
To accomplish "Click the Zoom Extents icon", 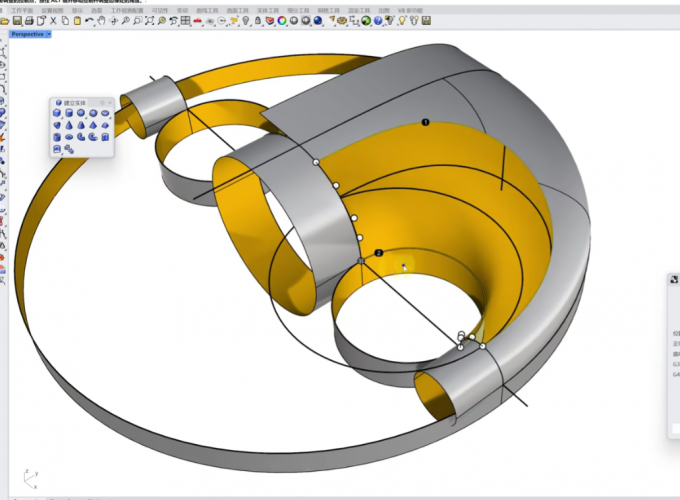I will tap(150, 21).
